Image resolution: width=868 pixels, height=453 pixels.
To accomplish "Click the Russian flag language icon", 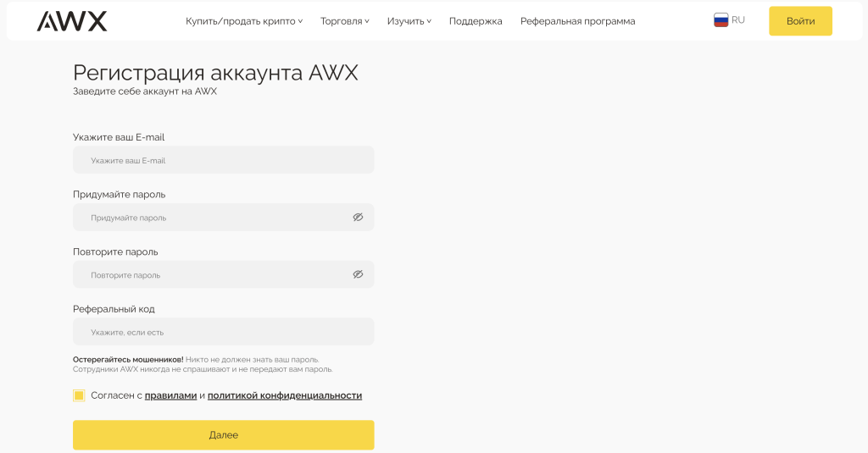I will click(721, 20).
